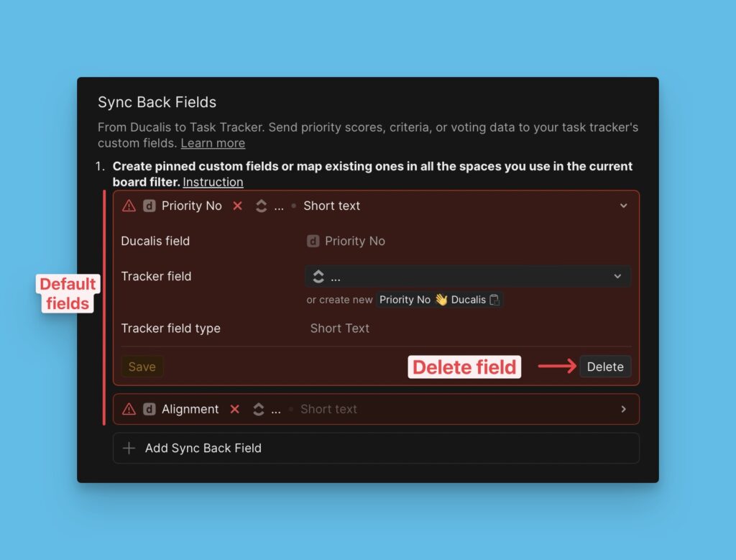The width and height of the screenshot is (736, 560).
Task: Click the Ducalis badge beside the Ducalis field value
Action: click(313, 241)
